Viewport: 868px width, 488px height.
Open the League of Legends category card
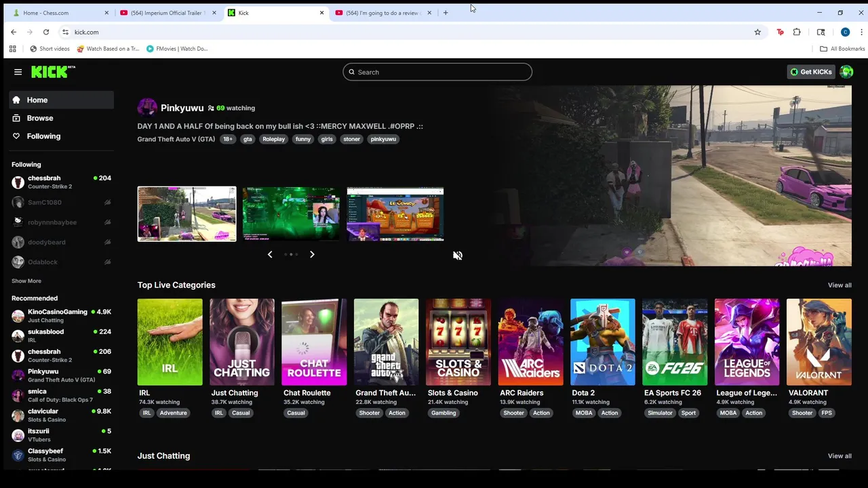pos(747,342)
